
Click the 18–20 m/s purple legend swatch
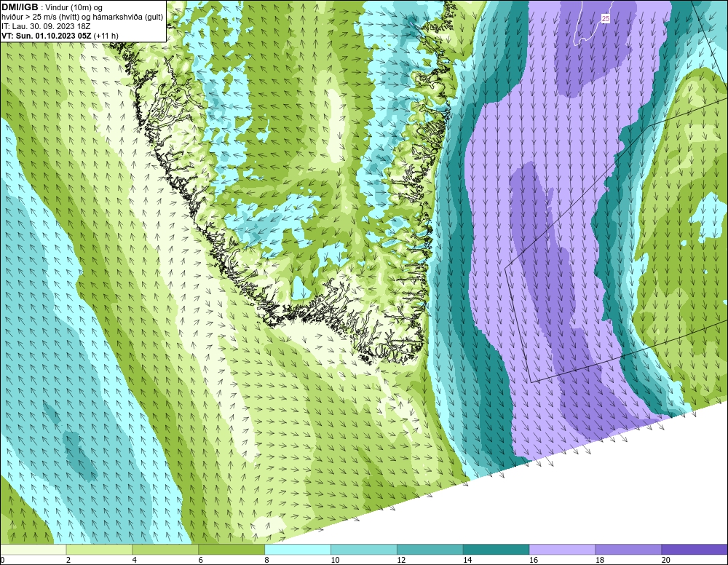(628, 550)
